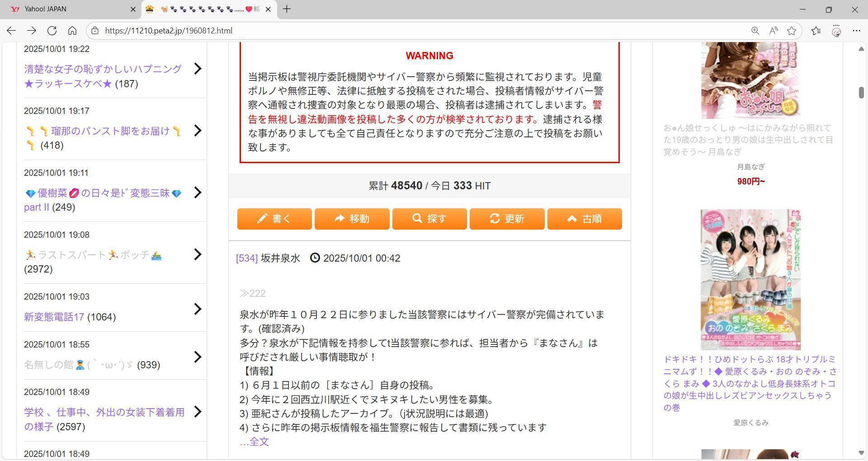868x461 pixels.
Task: Click the 探す search button
Action: pos(429,219)
